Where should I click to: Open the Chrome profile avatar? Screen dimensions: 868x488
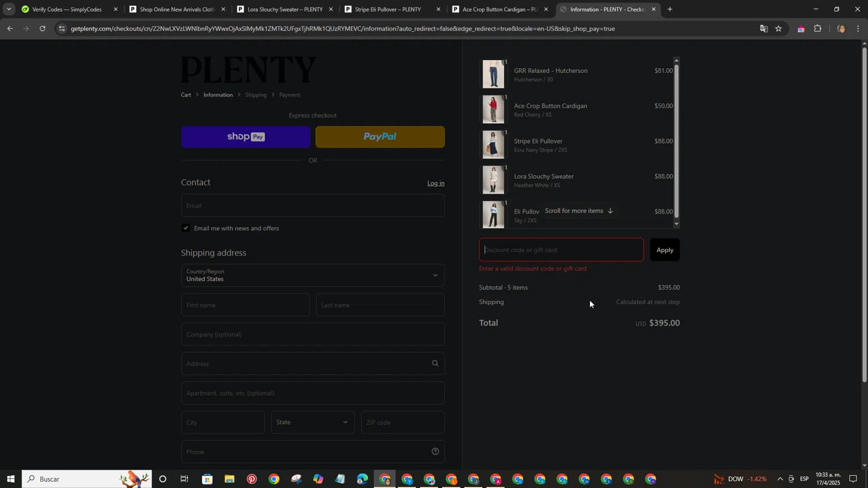(841, 28)
